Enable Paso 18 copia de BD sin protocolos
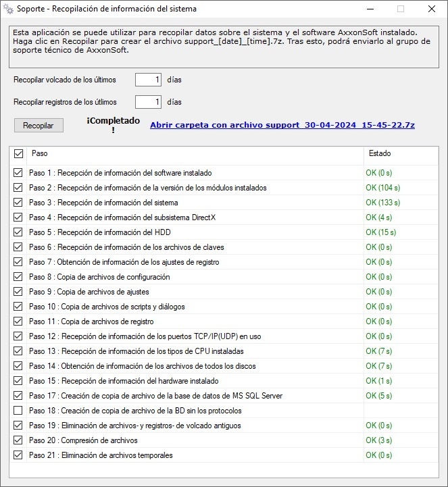The height and width of the screenshot is (487, 448). (x=18, y=411)
